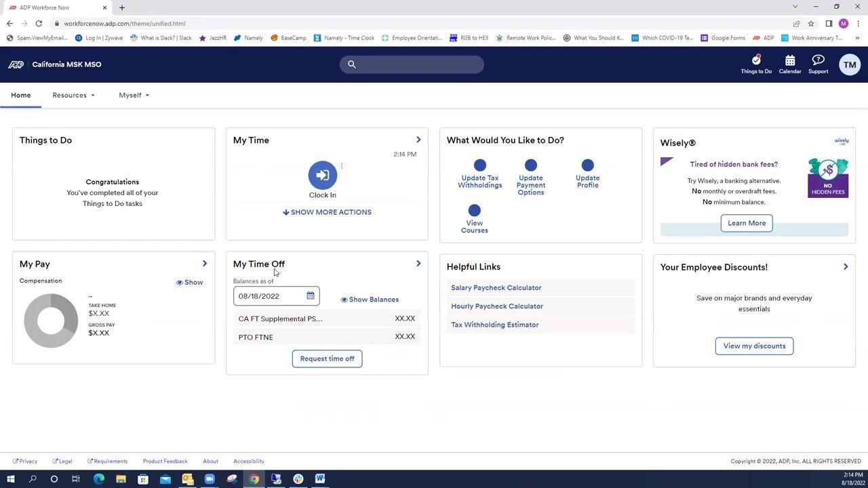Switch to ADP Workforce Now browser tab
The image size is (868, 488).
pos(58,7)
